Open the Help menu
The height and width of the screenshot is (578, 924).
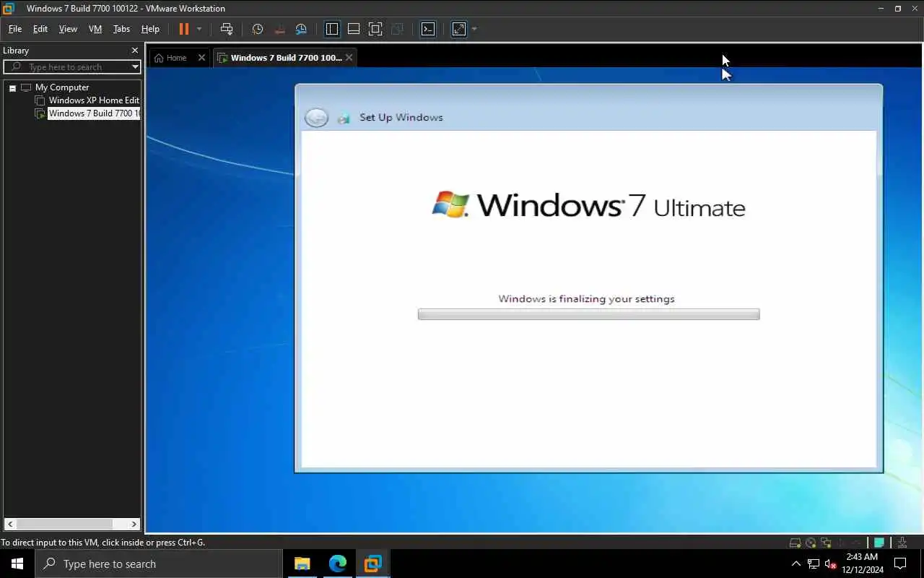(150, 29)
